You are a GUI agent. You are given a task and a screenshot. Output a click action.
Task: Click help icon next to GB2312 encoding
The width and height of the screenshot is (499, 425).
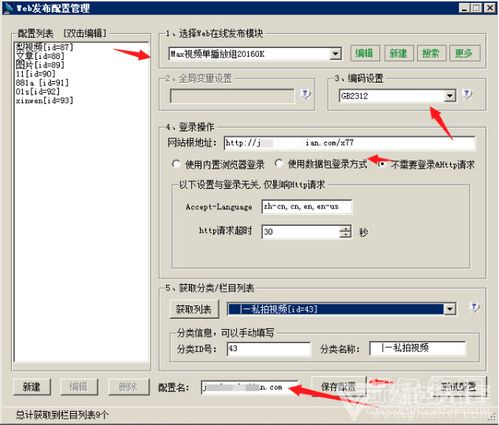point(467,94)
